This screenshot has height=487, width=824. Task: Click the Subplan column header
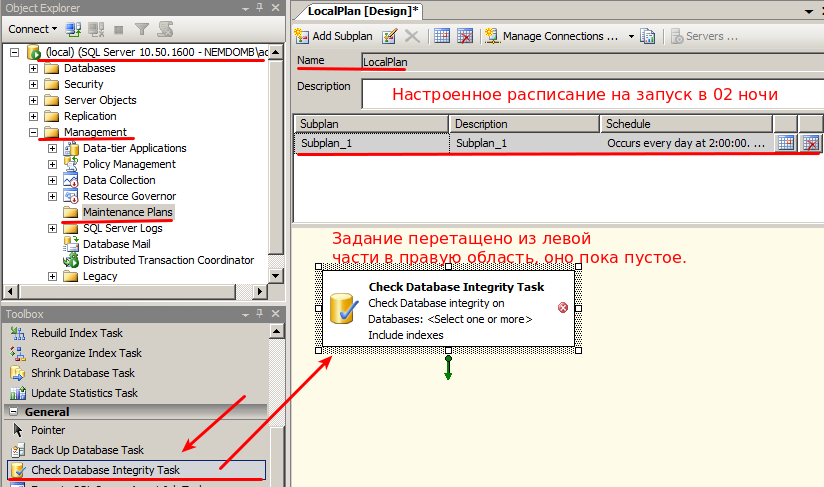pos(371,124)
